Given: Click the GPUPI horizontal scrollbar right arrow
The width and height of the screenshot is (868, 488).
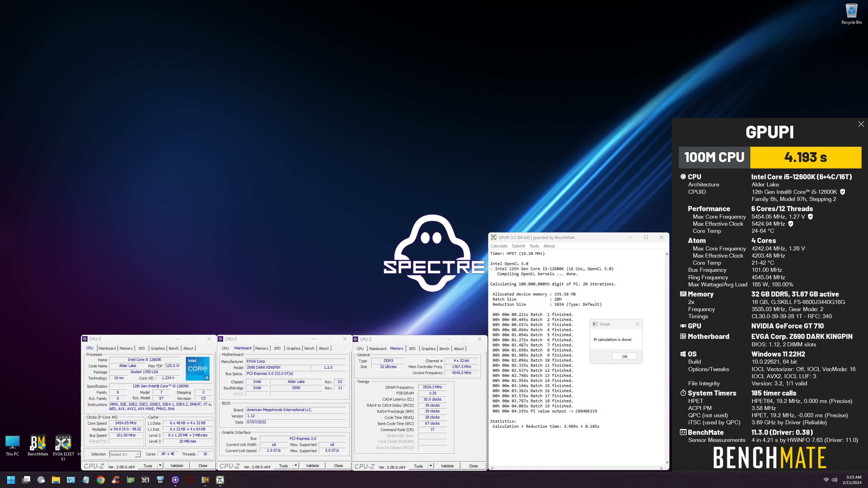Looking at the screenshot, I should click(x=661, y=468).
